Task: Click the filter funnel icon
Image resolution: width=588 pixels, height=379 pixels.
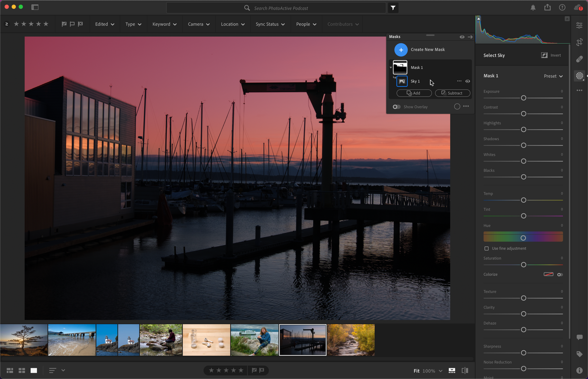Action: (393, 8)
